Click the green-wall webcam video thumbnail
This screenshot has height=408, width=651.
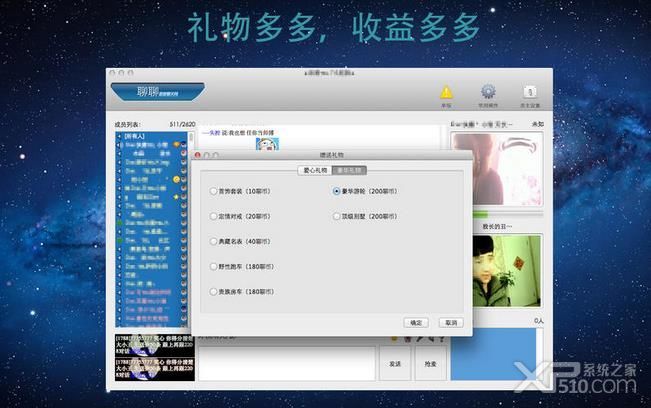507,271
